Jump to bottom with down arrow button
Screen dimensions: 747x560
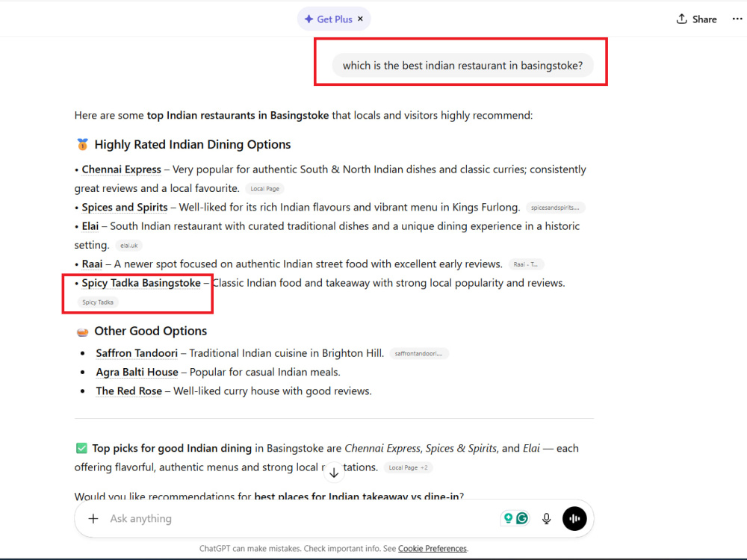point(334,472)
